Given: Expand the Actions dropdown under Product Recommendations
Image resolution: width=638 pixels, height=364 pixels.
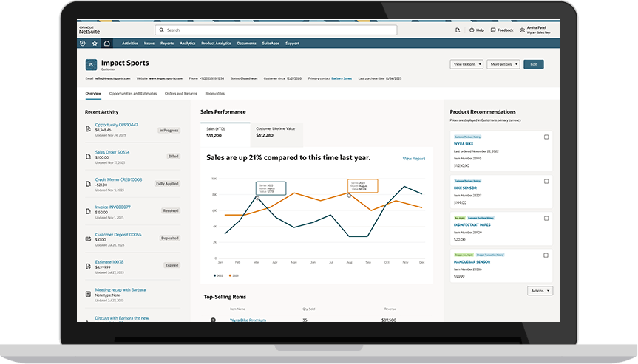Looking at the screenshot, I should pos(539,291).
